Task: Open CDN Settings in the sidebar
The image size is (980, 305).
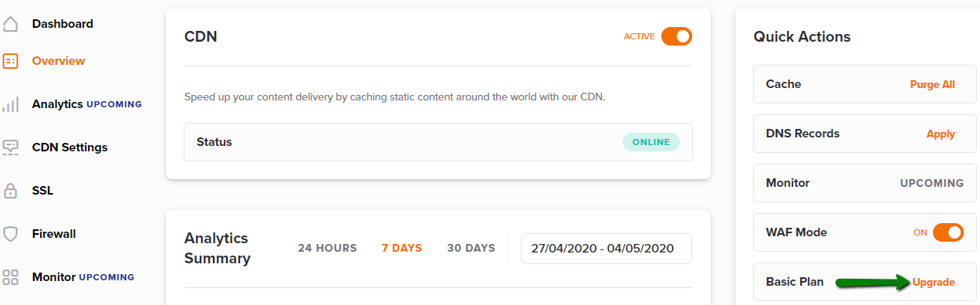Action: pos(69,147)
